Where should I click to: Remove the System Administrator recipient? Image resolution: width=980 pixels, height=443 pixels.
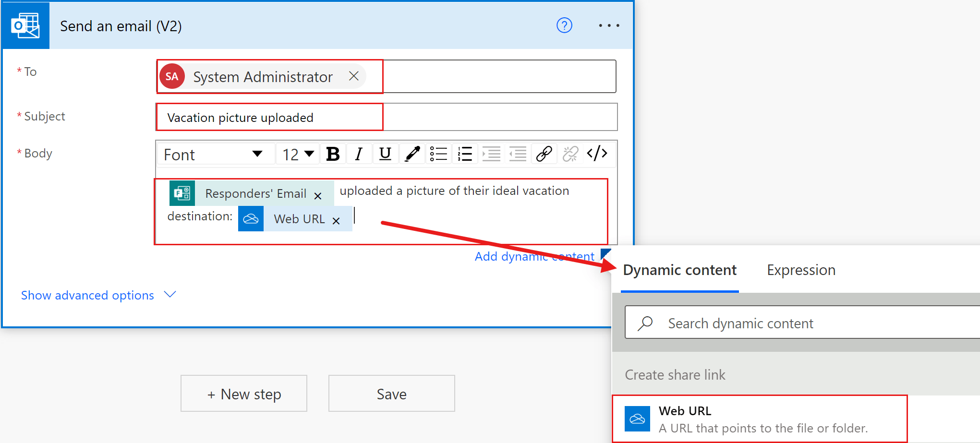pos(354,76)
